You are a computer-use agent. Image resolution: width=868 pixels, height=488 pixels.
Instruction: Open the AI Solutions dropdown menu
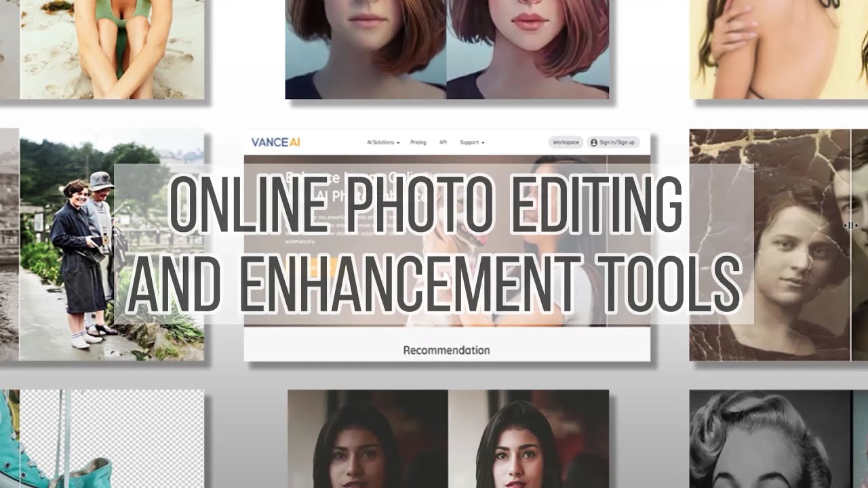point(383,142)
